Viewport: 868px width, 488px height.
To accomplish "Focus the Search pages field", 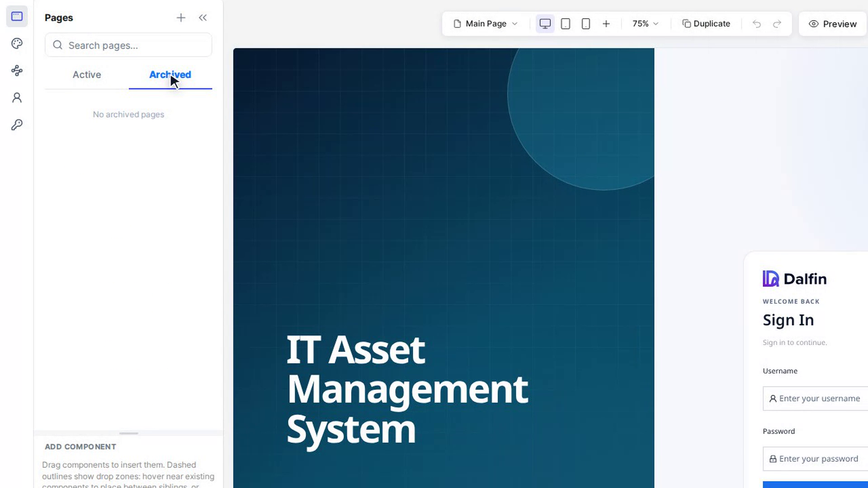I will point(128,45).
